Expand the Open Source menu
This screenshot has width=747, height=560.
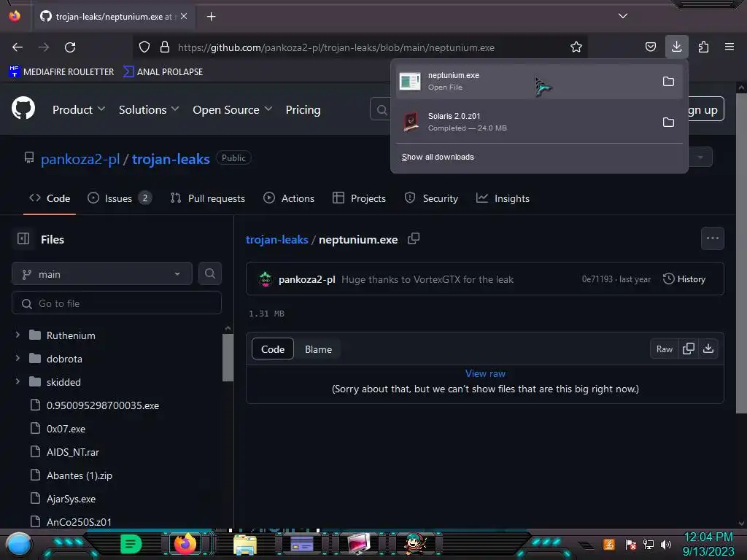tap(233, 109)
